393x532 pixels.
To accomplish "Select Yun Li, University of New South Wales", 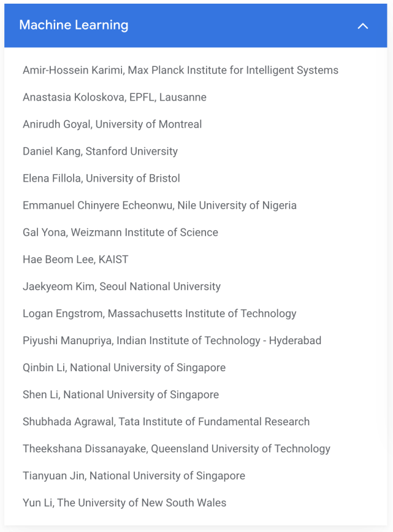I will pos(124,502).
